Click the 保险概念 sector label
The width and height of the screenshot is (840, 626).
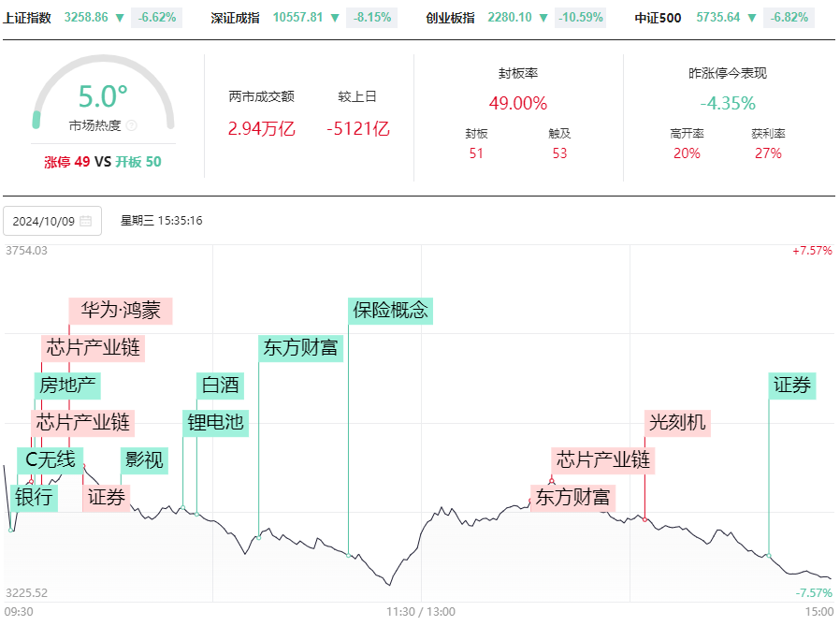pos(391,311)
